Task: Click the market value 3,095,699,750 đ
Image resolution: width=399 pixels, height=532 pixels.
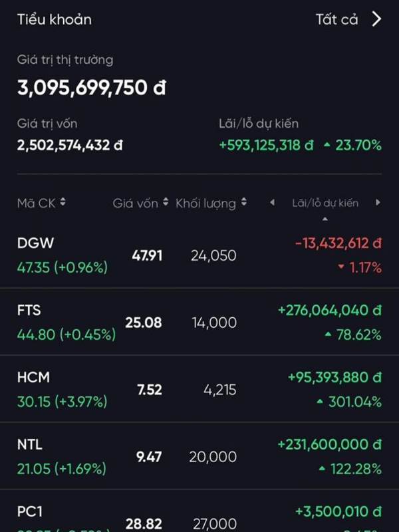Action: point(91,88)
